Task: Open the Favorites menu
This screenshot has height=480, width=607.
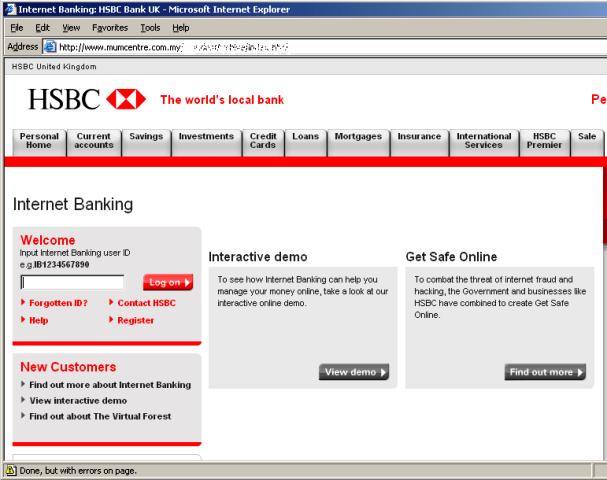Action: click(x=110, y=27)
